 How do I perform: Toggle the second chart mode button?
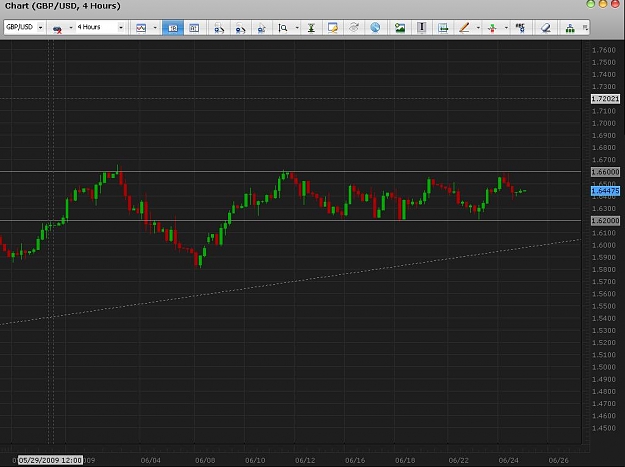click(194, 28)
